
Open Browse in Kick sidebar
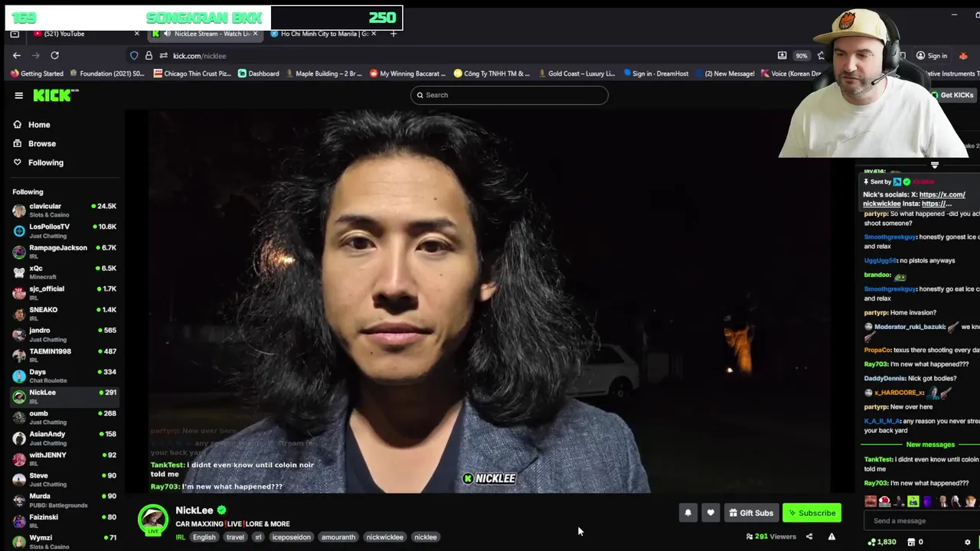click(x=34, y=144)
